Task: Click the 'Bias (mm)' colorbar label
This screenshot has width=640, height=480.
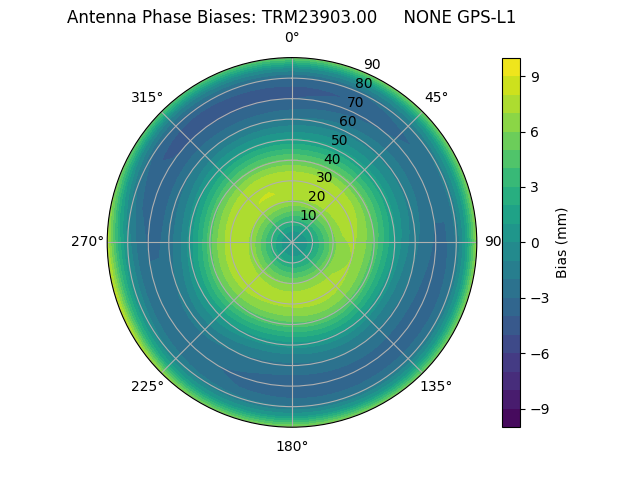Action: pos(562,242)
